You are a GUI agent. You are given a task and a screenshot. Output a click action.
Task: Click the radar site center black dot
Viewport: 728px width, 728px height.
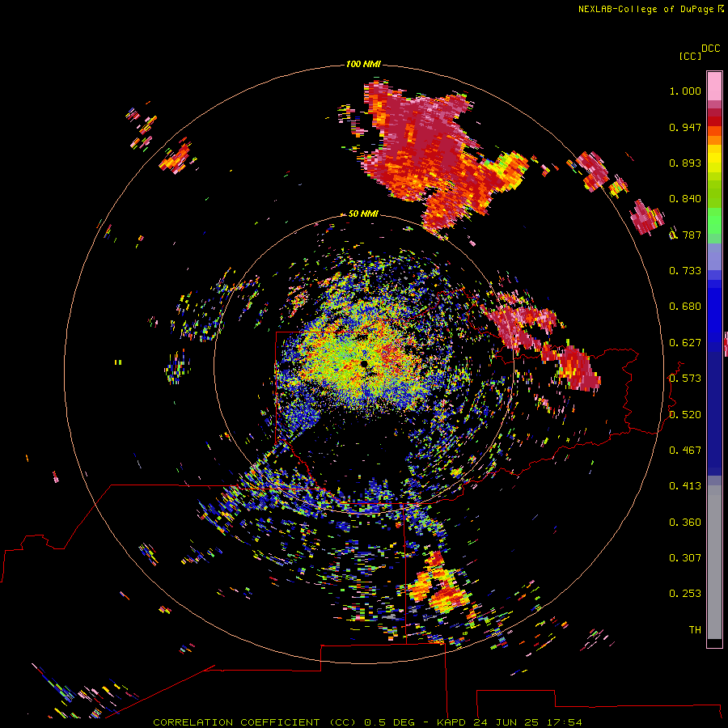click(364, 363)
